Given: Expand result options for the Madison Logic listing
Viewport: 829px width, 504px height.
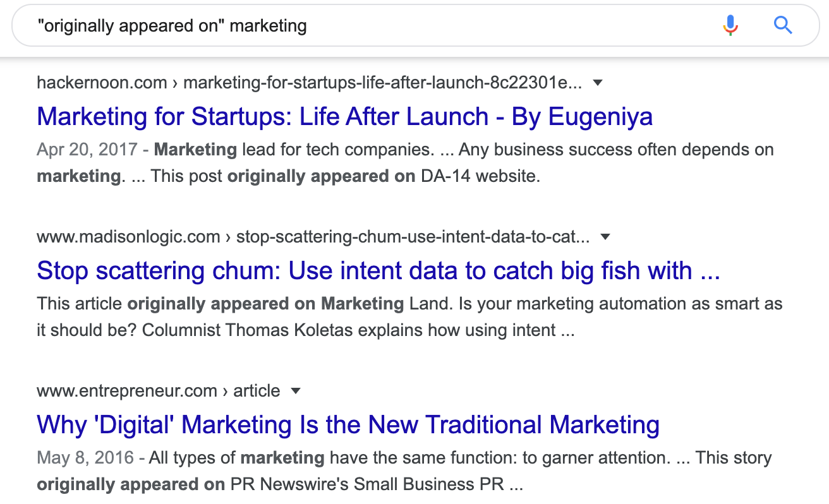Looking at the screenshot, I should coord(605,236).
